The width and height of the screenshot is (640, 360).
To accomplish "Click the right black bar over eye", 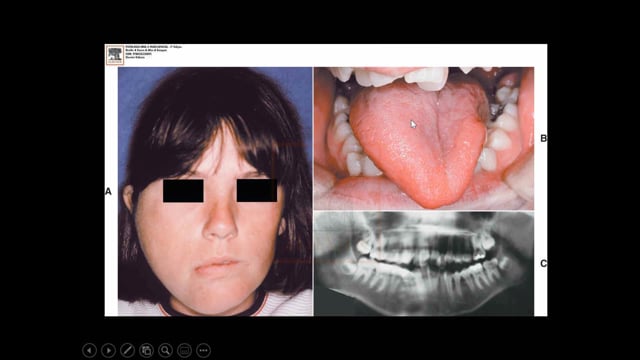I will (x=257, y=191).
